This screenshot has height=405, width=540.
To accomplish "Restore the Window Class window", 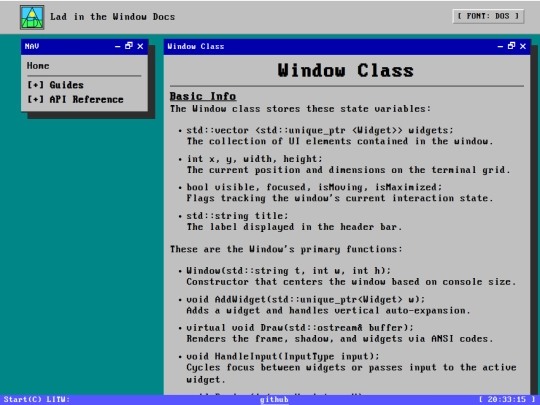I will pyautogui.click(x=511, y=46).
